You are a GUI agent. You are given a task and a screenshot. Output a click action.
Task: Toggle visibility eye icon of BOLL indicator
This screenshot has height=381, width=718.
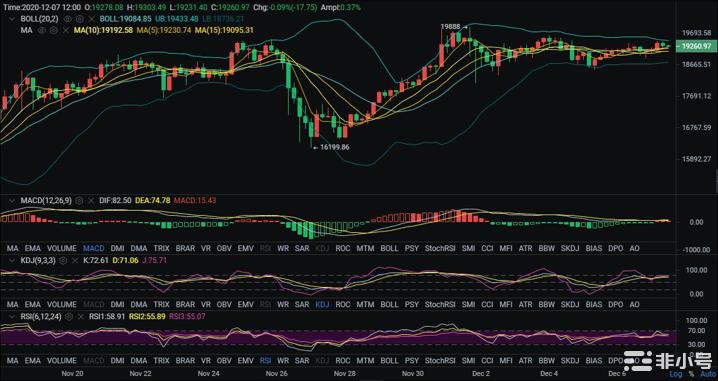click(67, 19)
